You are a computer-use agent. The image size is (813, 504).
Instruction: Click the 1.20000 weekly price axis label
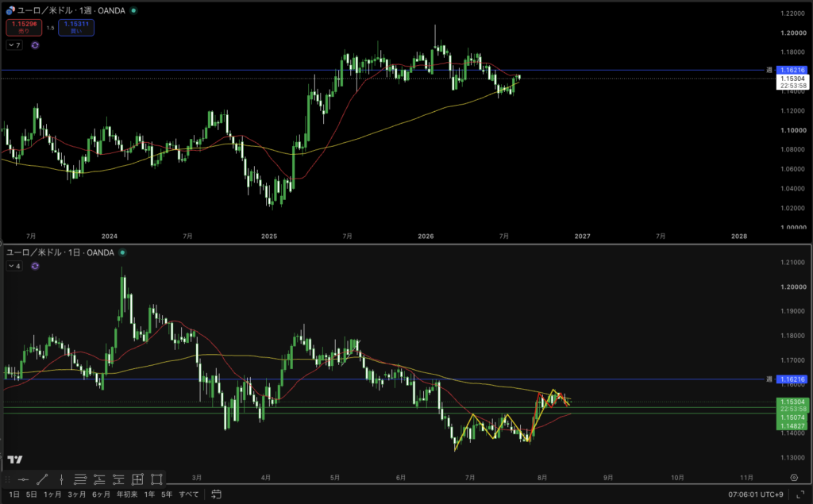coord(793,33)
